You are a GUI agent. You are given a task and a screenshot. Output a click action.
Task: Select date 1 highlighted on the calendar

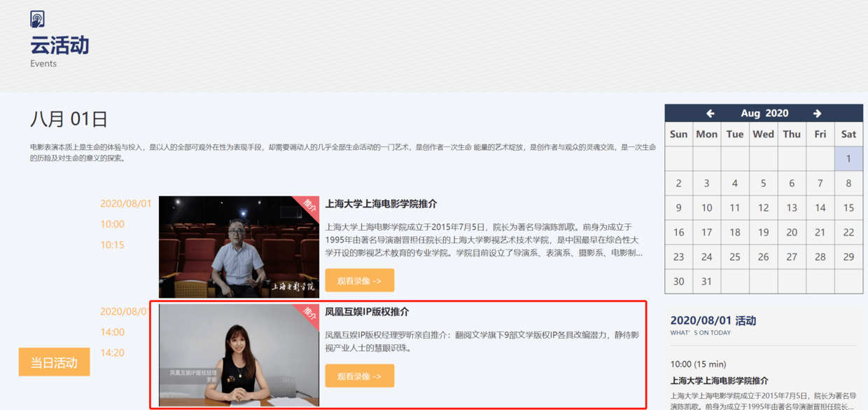(x=848, y=158)
